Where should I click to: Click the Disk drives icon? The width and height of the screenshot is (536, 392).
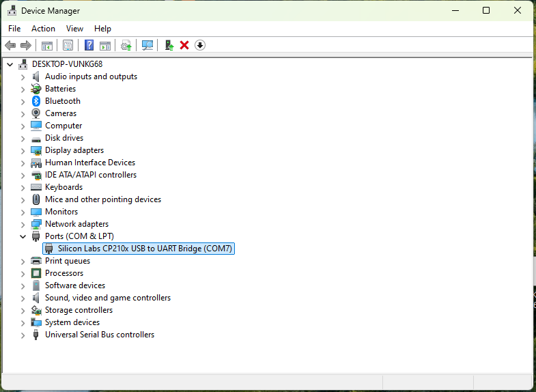coord(36,139)
